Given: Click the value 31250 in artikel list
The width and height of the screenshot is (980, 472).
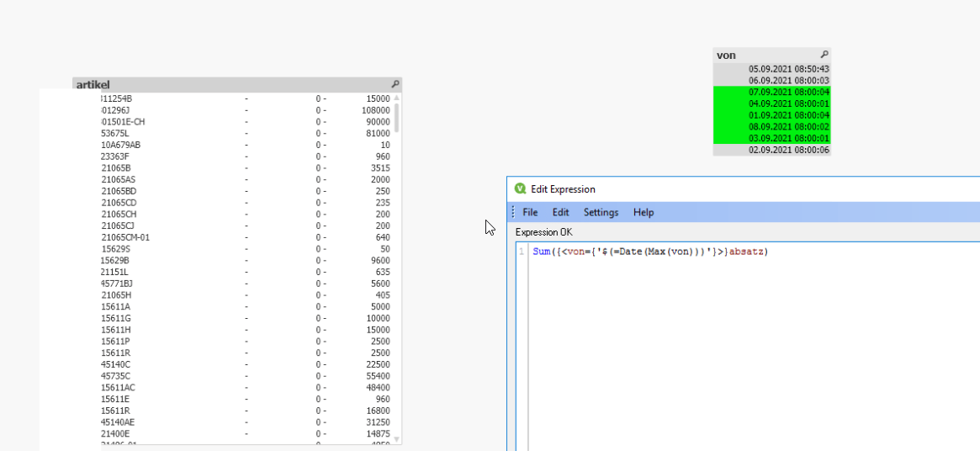Looking at the screenshot, I should (378, 422).
